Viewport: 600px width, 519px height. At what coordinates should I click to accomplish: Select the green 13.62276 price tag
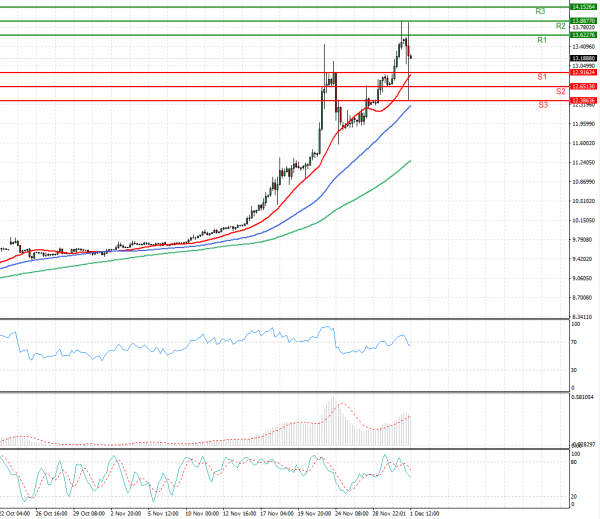point(583,35)
